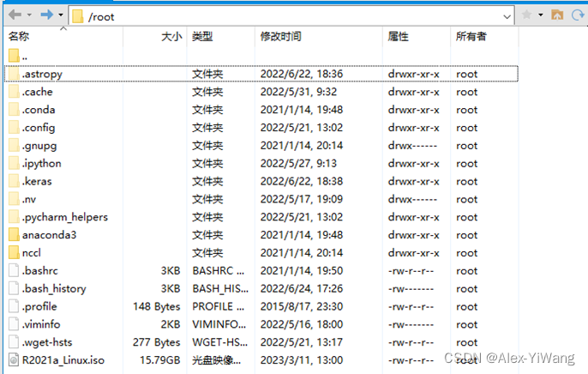Click the .ipython folder name
This screenshot has height=374, width=588.
tap(41, 164)
